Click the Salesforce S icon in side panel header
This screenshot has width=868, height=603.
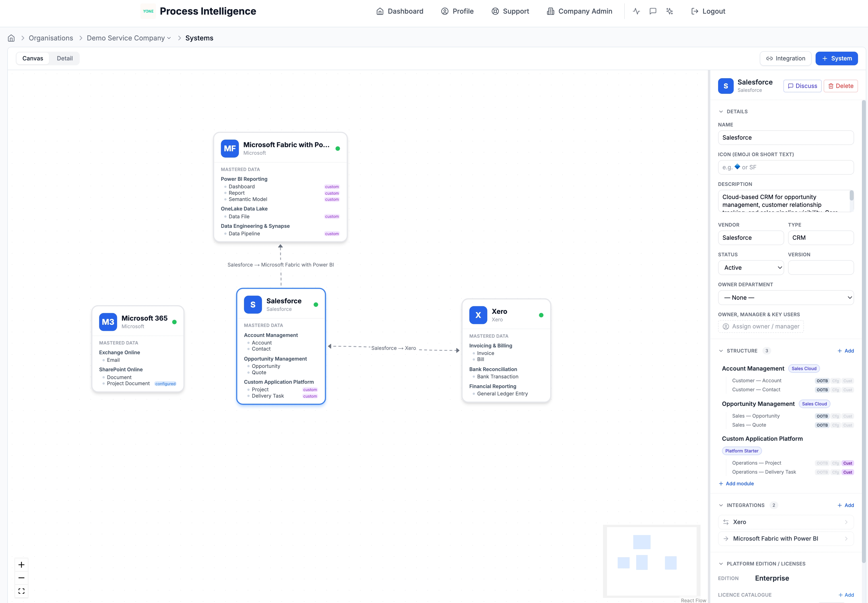tap(726, 86)
